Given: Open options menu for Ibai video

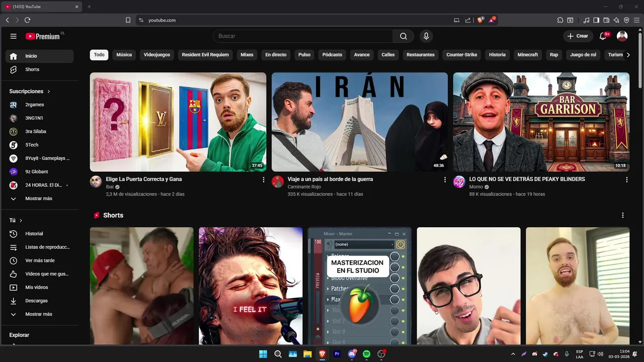Looking at the screenshot, I should coord(263,179).
